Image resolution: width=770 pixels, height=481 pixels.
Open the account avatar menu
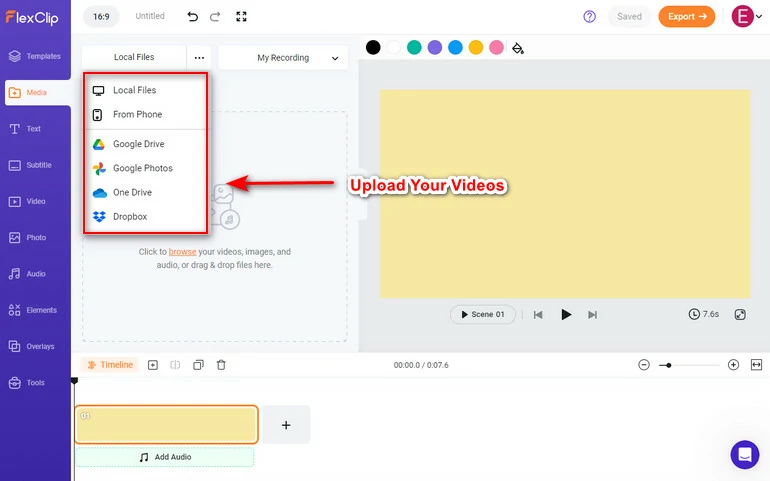[x=746, y=17]
